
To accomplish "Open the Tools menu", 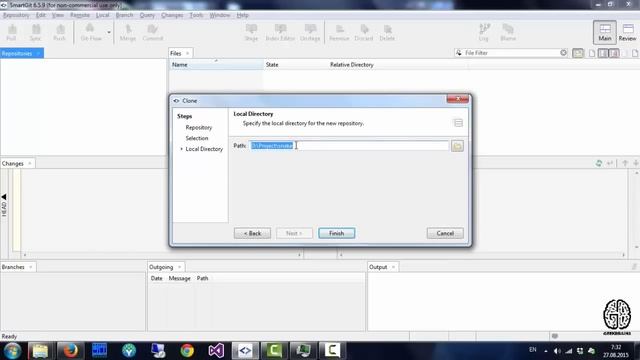I will pyautogui.click(x=196, y=15).
